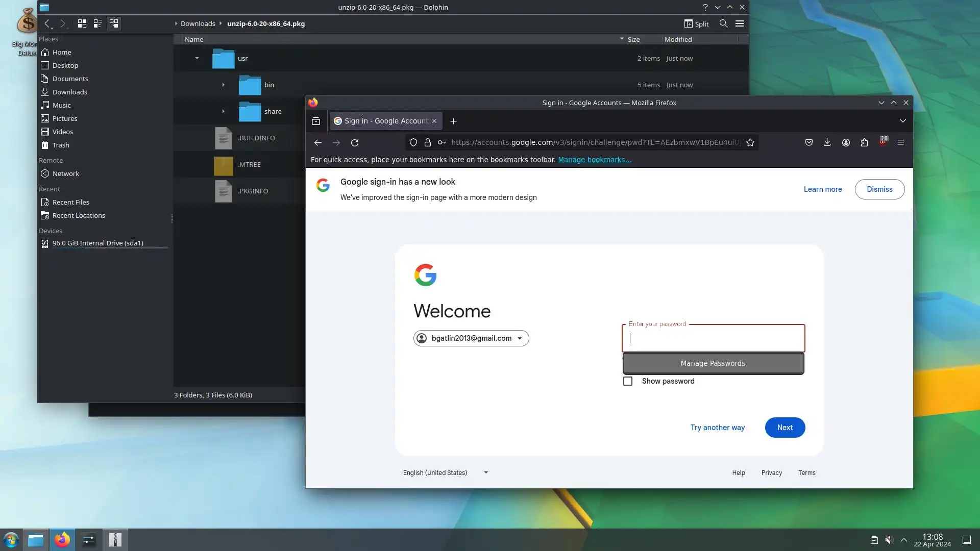The width and height of the screenshot is (980, 551).
Task: Toggle Dolphin Split view
Action: pos(696,23)
